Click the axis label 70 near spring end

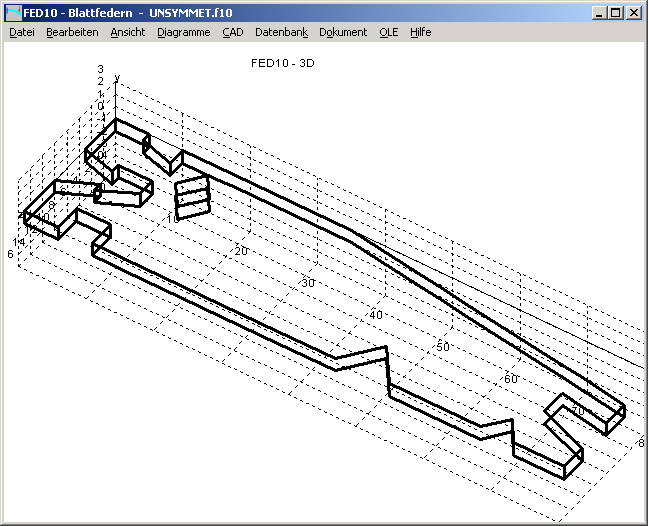[577, 410]
